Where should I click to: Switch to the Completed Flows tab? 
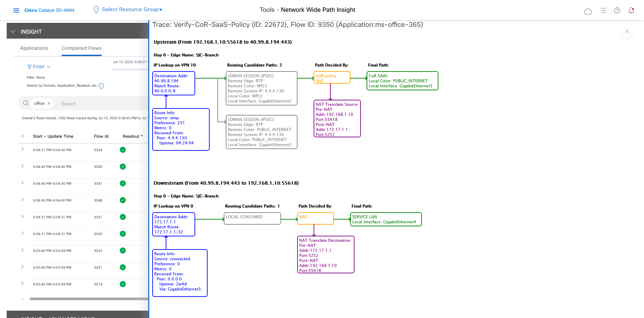pos(82,48)
